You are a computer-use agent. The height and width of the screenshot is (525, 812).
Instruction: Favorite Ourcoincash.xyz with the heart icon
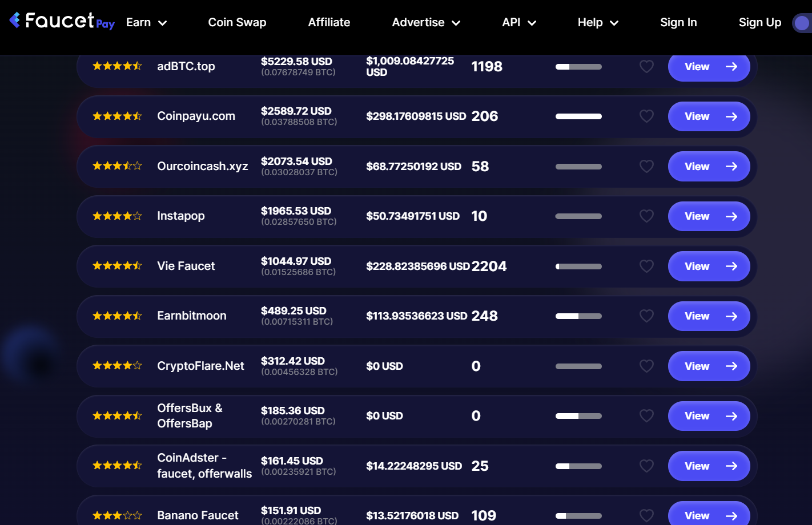point(646,167)
